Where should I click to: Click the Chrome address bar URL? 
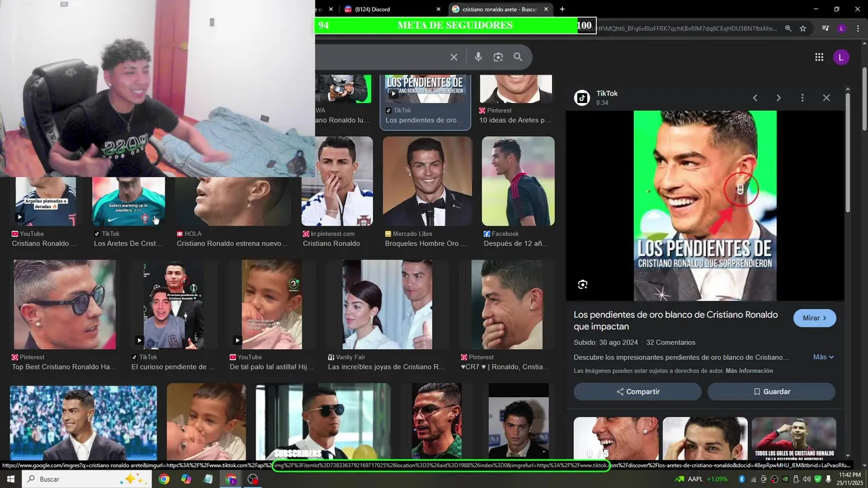click(685, 28)
